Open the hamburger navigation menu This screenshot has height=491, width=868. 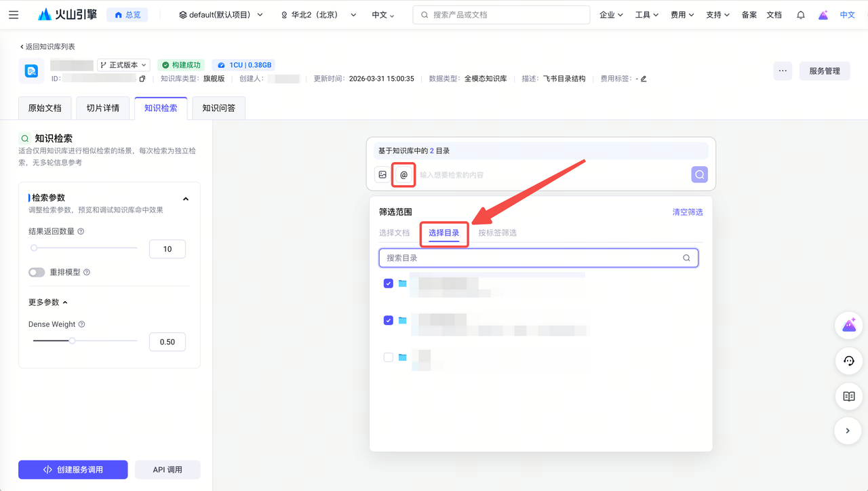click(14, 14)
